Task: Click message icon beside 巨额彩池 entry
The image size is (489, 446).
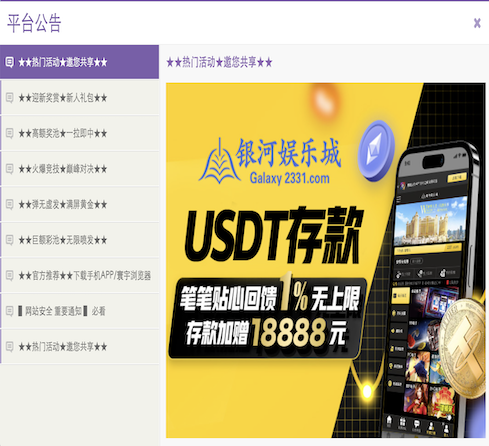Action: 9,240
